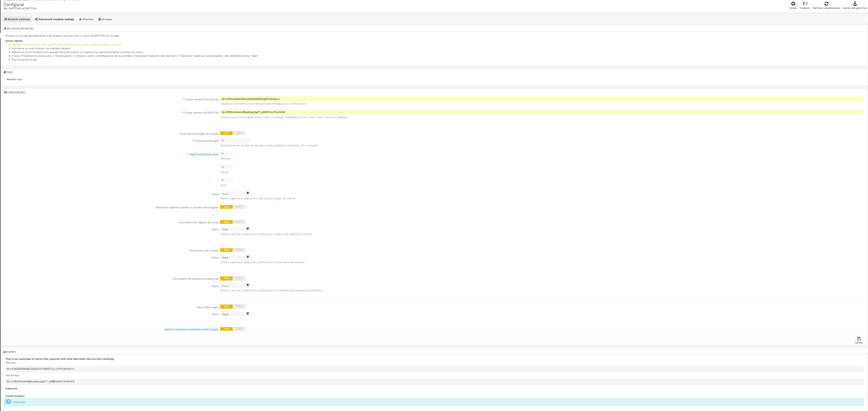Click the 'Chave reCAPTCHA do site' input field
Screen dimensions: 868x411
(x=542, y=99)
